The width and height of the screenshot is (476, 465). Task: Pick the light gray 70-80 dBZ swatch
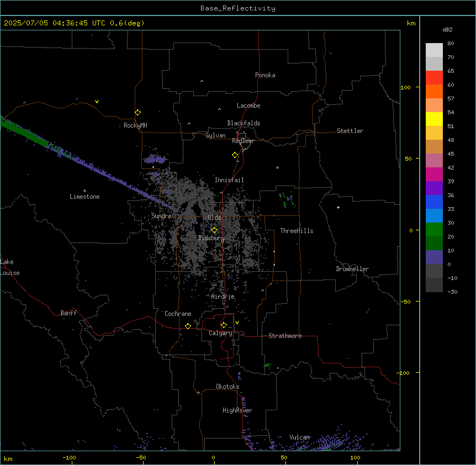pos(434,50)
